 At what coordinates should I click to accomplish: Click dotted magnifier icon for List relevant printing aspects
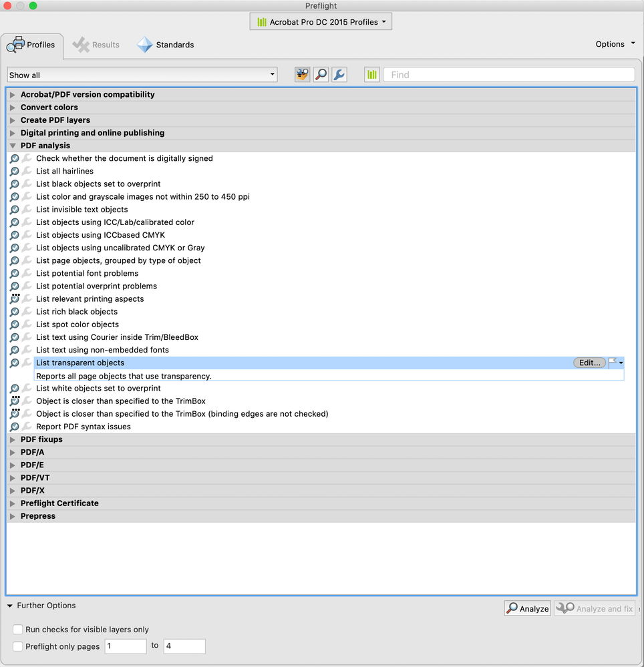click(x=15, y=298)
